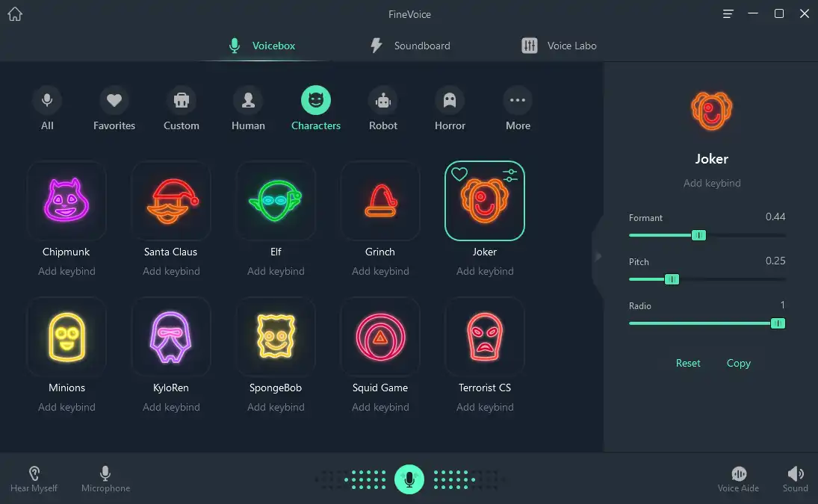Choose the Santa Claus voice

[171, 201]
